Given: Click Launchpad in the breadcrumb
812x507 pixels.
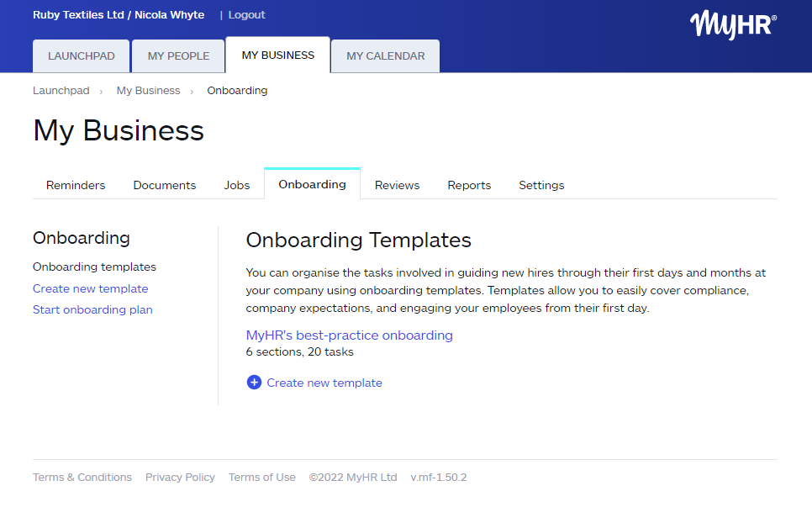Looking at the screenshot, I should point(61,91).
